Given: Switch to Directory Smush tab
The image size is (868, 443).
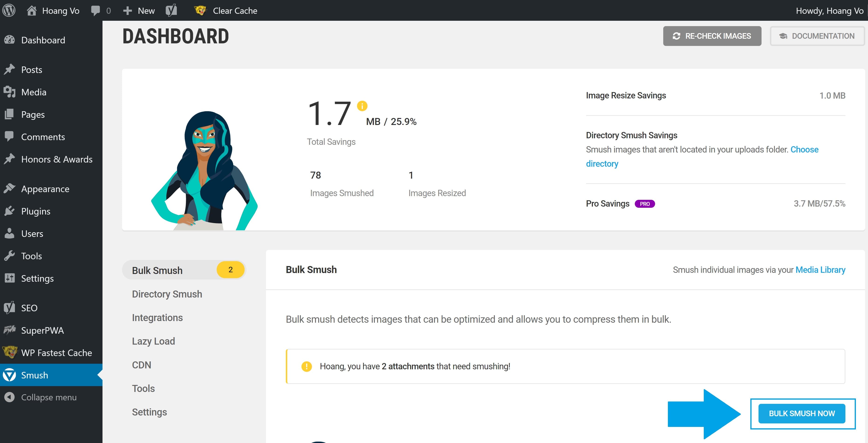Looking at the screenshot, I should pos(167,294).
